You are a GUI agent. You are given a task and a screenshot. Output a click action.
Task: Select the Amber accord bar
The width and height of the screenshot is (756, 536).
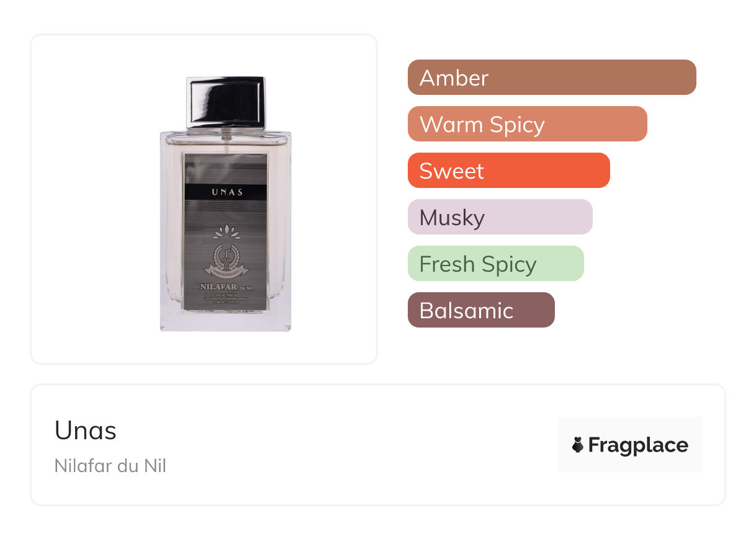(x=552, y=78)
